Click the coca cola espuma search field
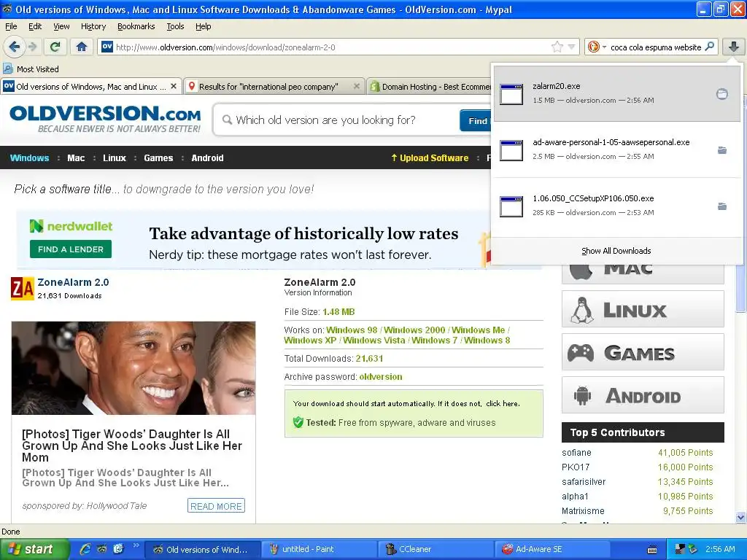747x560 pixels. tap(655, 47)
